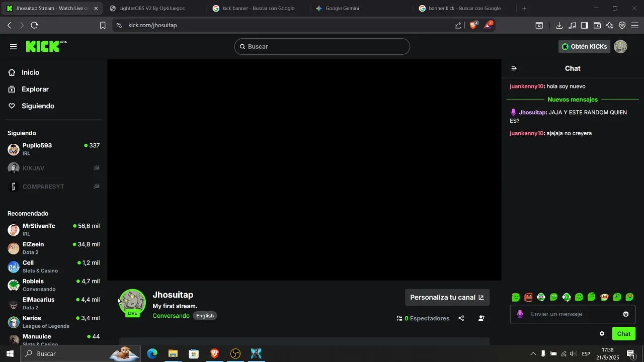This screenshot has height=362, width=644.
Task: Open Brave Leo AI sparkle icon
Action: (x=610, y=25)
